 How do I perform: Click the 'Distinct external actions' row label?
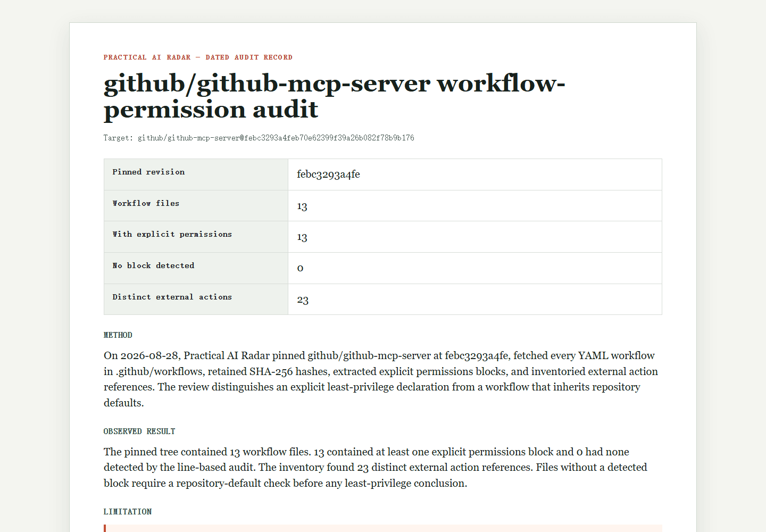(172, 297)
